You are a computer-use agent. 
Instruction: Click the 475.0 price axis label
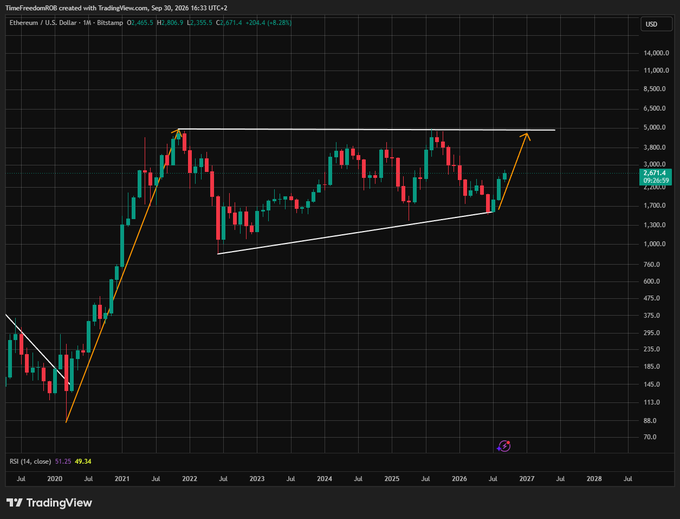(652, 298)
